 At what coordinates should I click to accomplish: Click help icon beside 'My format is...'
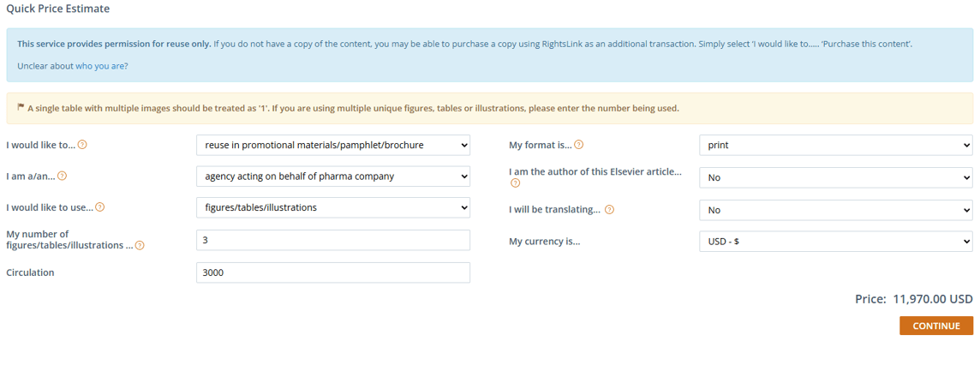(x=579, y=145)
